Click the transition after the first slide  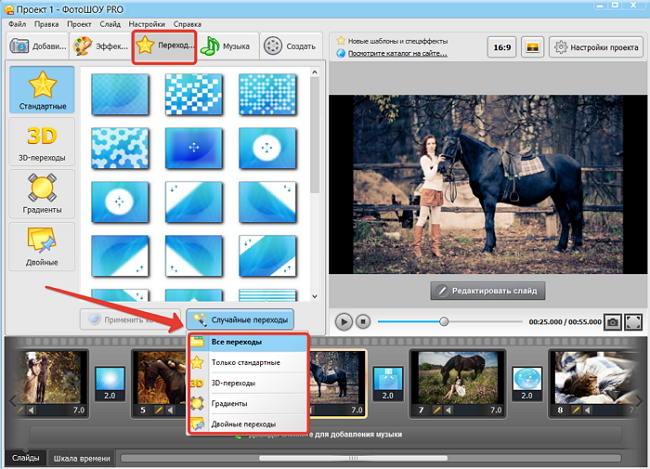tap(110, 384)
